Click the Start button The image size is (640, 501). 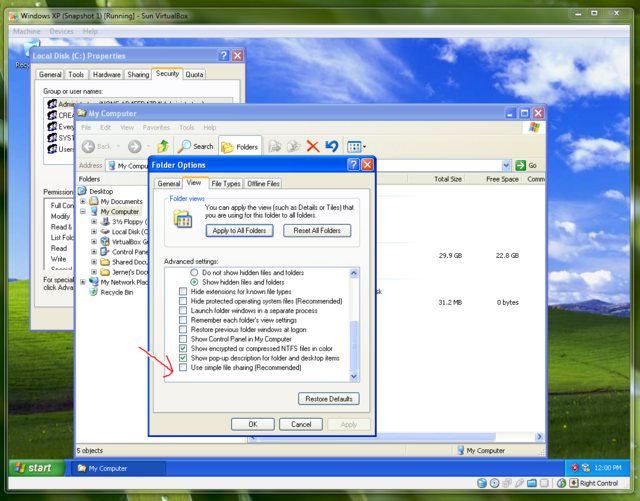coord(36,468)
